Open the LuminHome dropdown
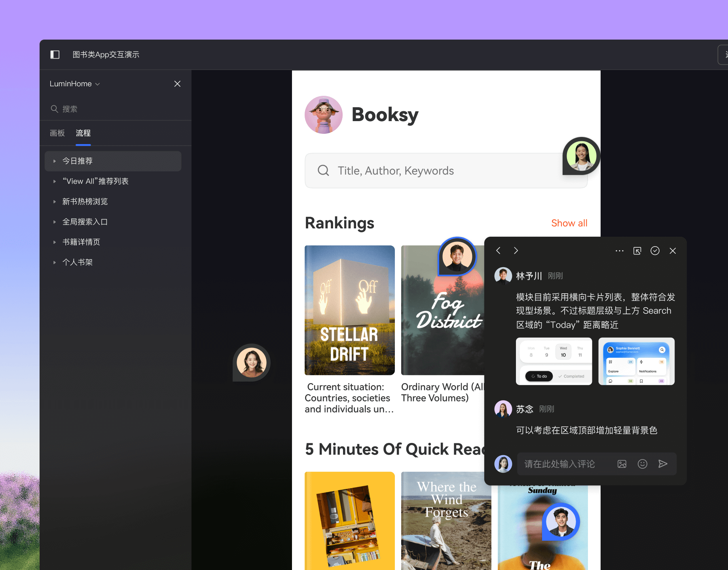The height and width of the screenshot is (570, 728). (x=74, y=84)
